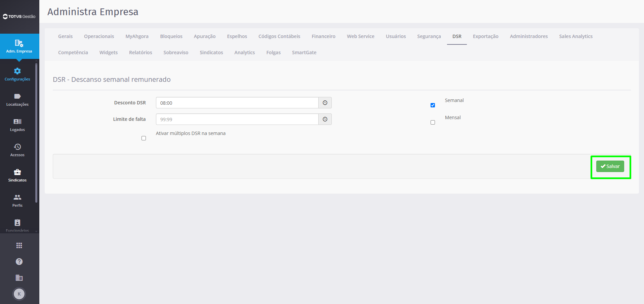
Task: Open user avatar K menu
Action: click(19, 294)
